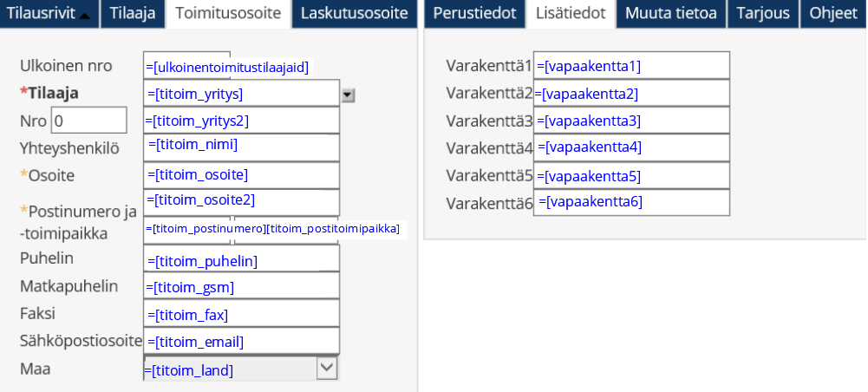Focus the Varakenttä4 input field
The height and width of the screenshot is (392, 868).
tap(631, 147)
